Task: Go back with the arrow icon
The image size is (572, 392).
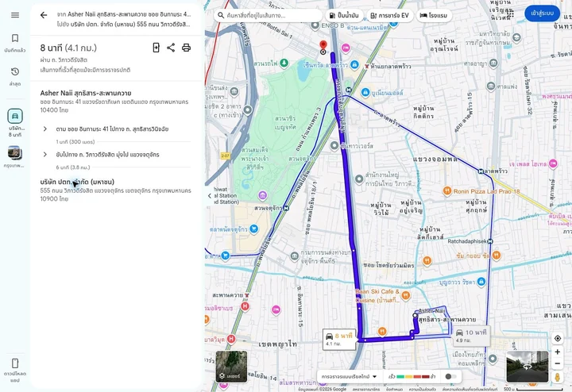Action: 44,15
